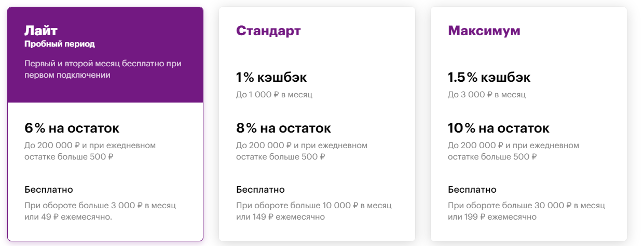644x246 pixels.
Task: Click Бесплатно label in the Лайт card
Action: click(x=49, y=189)
